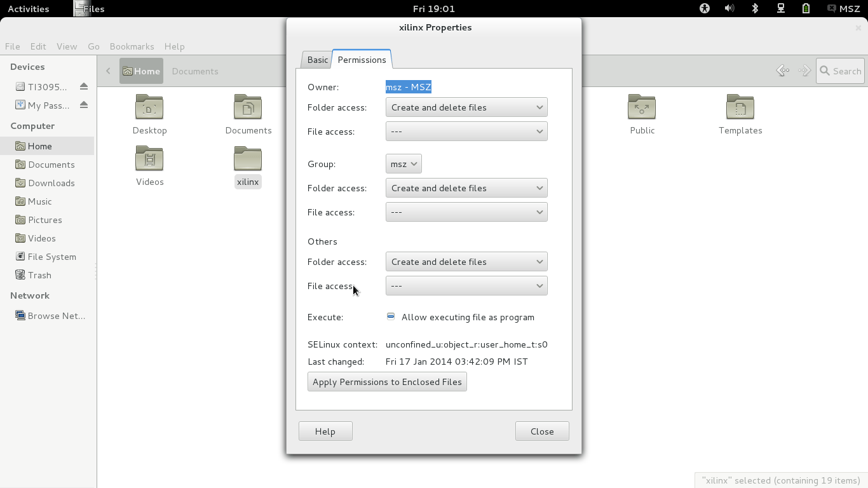This screenshot has height=488, width=868.
Task: Click the Files app menu in top bar
Action: [90, 8]
